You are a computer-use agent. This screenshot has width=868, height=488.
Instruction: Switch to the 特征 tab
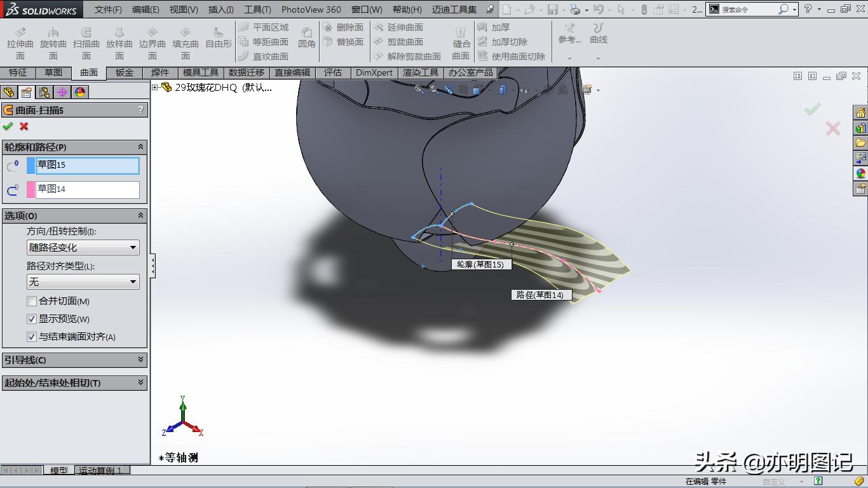[18, 72]
